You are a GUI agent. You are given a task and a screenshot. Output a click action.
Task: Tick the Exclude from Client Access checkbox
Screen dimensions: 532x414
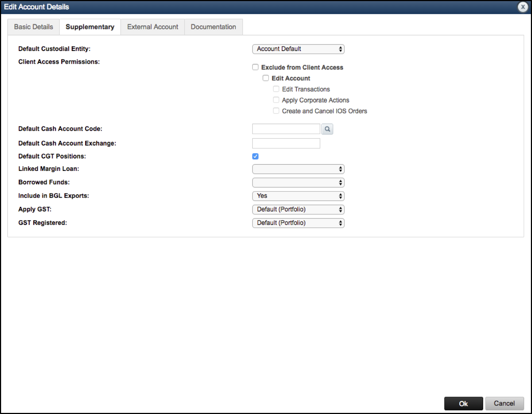255,67
